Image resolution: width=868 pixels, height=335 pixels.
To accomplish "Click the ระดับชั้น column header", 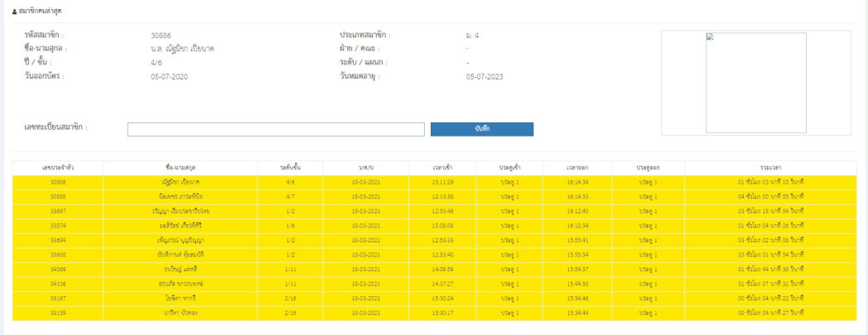I will [x=292, y=167].
